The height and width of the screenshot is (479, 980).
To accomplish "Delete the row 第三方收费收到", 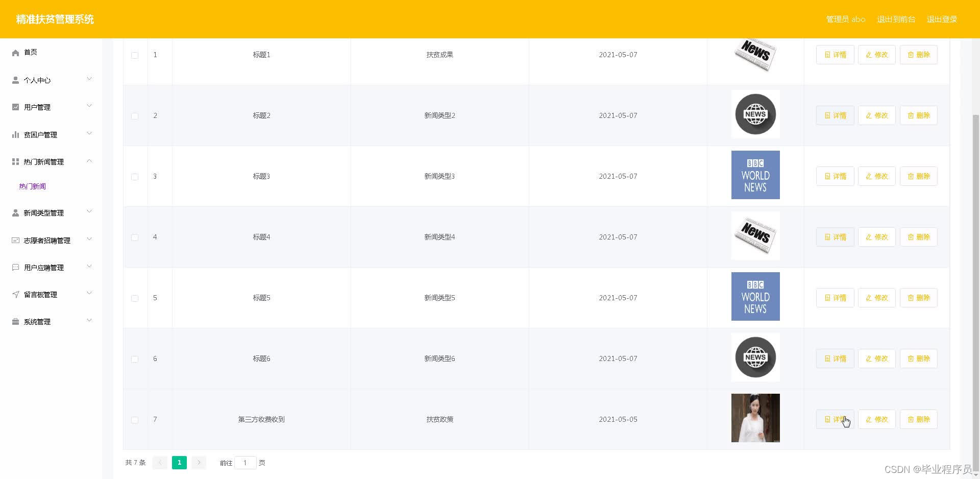I will coord(918,419).
